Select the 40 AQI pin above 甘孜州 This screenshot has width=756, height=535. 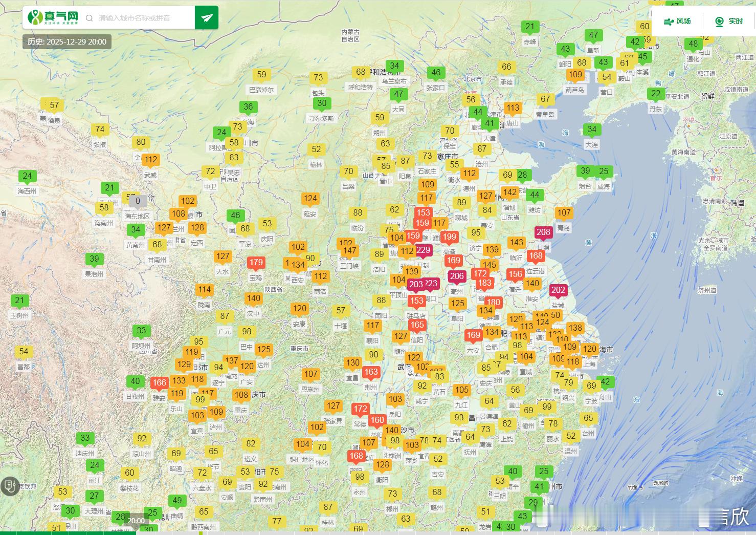[135, 382]
